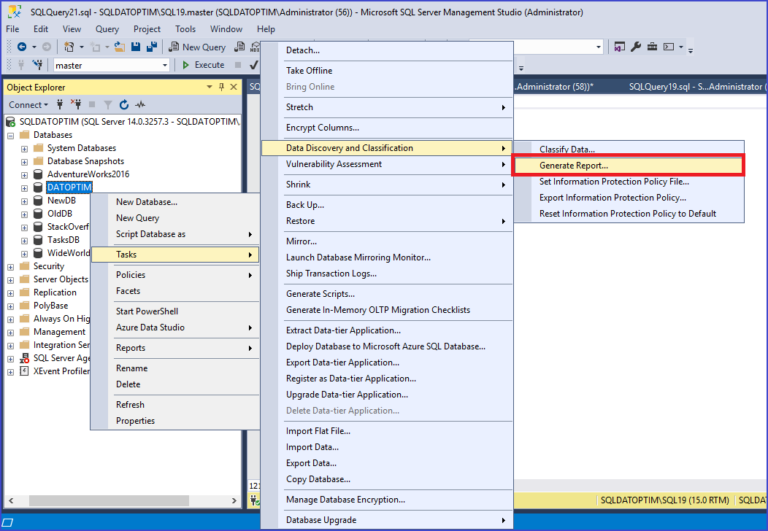This screenshot has width=768, height=531.
Task: Click the Activity Monitor pulse icon
Action: click(141, 104)
